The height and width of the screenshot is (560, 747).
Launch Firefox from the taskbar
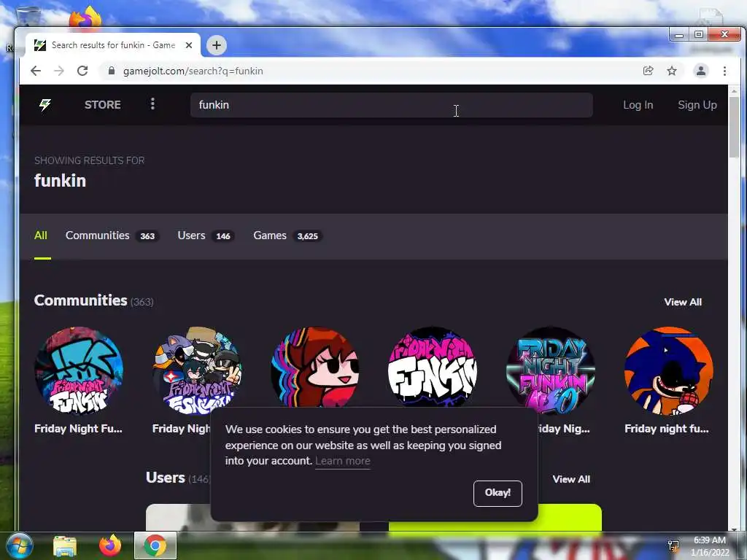(110, 545)
